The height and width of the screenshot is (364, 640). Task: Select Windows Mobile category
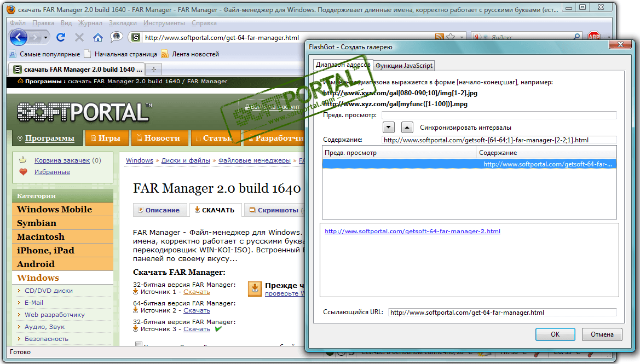[x=62, y=209]
